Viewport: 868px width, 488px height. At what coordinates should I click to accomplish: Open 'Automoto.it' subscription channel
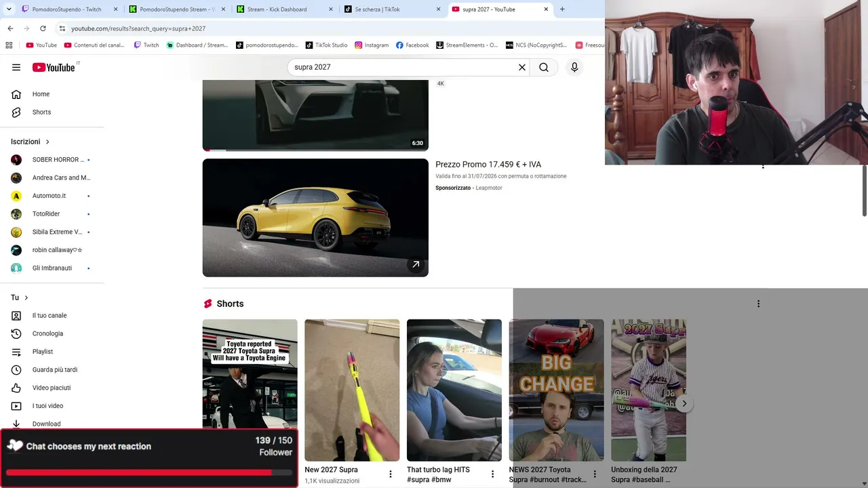52,196
